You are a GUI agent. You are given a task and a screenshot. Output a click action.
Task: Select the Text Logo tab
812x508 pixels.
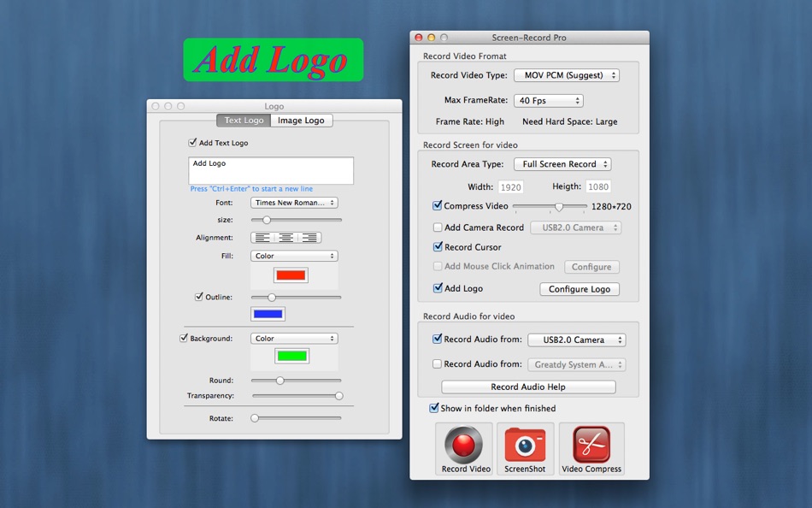click(243, 121)
